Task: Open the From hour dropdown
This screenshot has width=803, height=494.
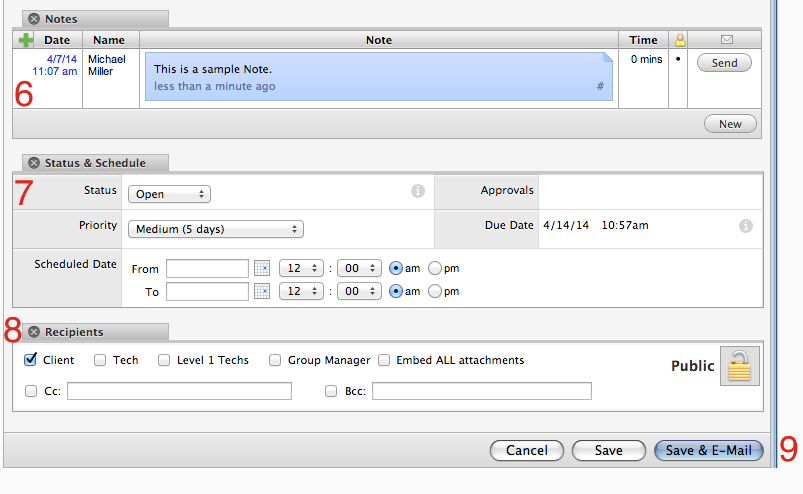Action: point(303,268)
